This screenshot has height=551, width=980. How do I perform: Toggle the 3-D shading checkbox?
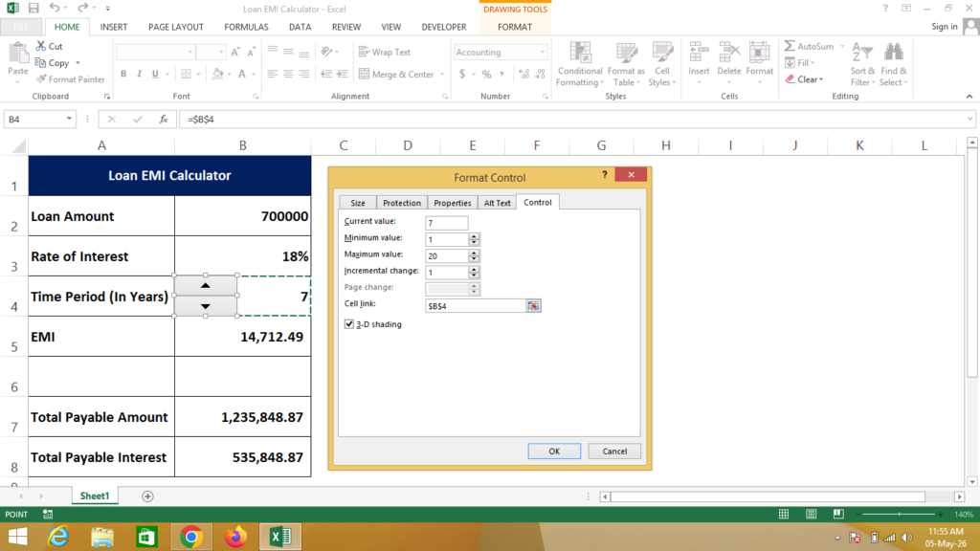(x=348, y=324)
